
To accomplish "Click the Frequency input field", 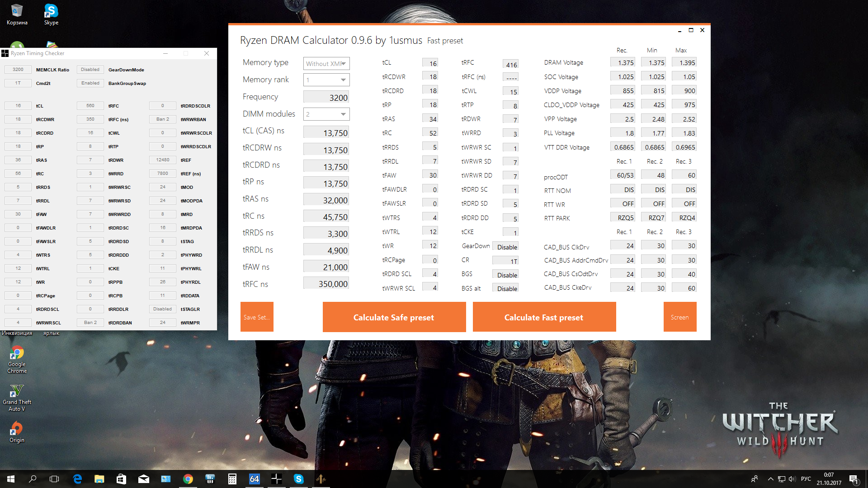I will (x=326, y=98).
